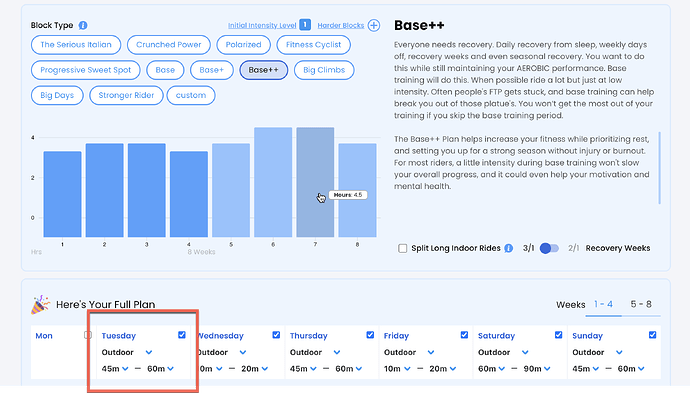Uncheck the Tuesday checkbox
The width and height of the screenshot is (690, 393).
coord(182,335)
